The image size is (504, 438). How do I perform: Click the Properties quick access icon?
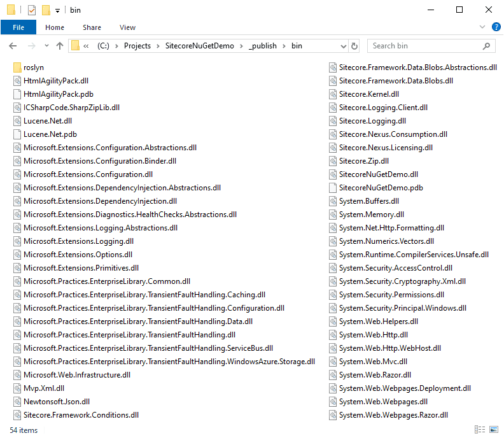pos(31,10)
